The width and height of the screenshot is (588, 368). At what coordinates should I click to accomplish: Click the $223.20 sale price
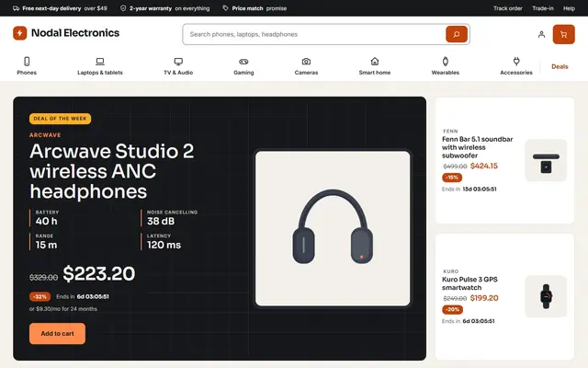(x=99, y=273)
